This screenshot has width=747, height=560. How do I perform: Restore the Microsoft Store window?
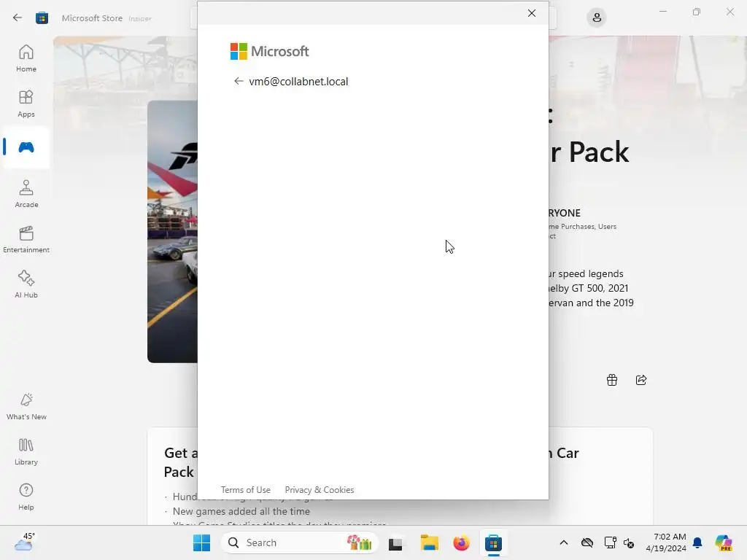point(697,12)
